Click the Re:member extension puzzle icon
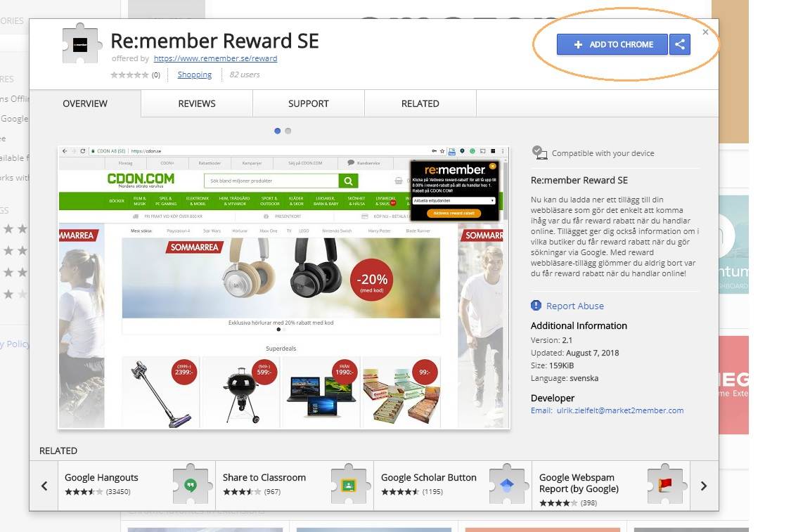 [81, 44]
